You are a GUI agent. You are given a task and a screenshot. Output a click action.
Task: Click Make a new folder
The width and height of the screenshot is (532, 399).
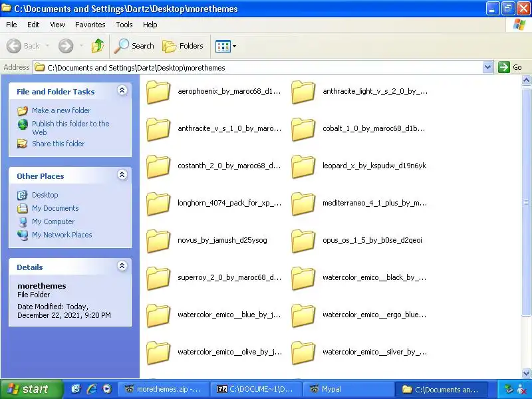tap(61, 110)
